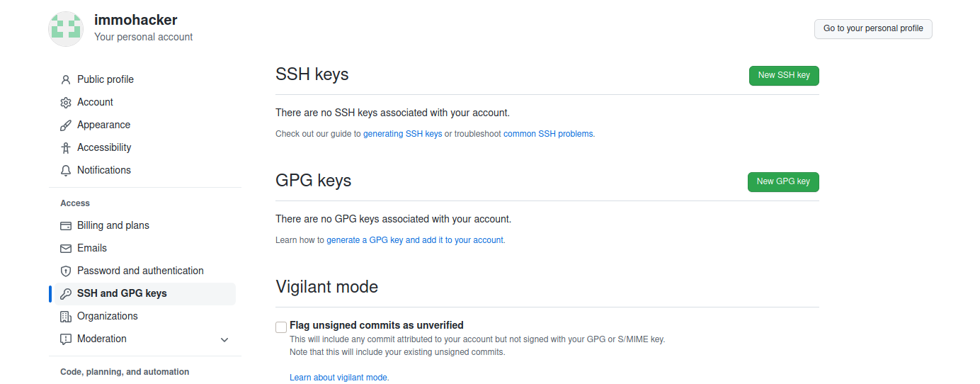980x384 pixels.
Task: Open the generating SSH keys guide
Action: 402,133
